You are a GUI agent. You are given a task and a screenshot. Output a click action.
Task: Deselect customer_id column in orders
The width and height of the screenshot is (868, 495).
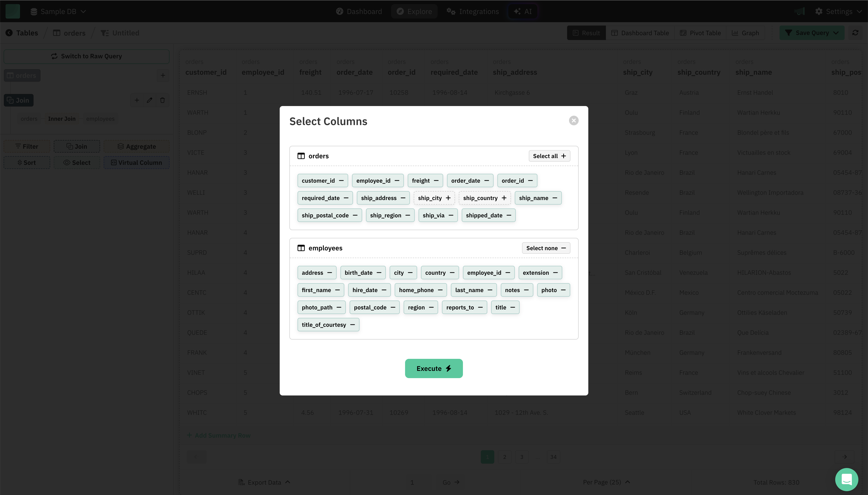[322, 181]
